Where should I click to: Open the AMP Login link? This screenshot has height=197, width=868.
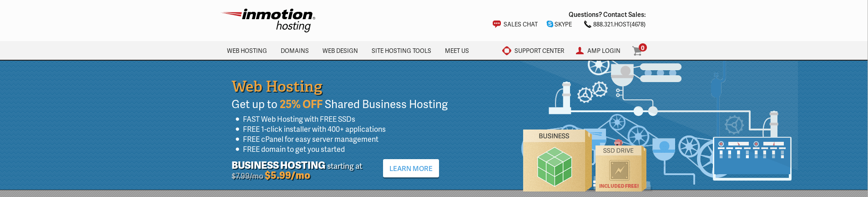point(604,51)
